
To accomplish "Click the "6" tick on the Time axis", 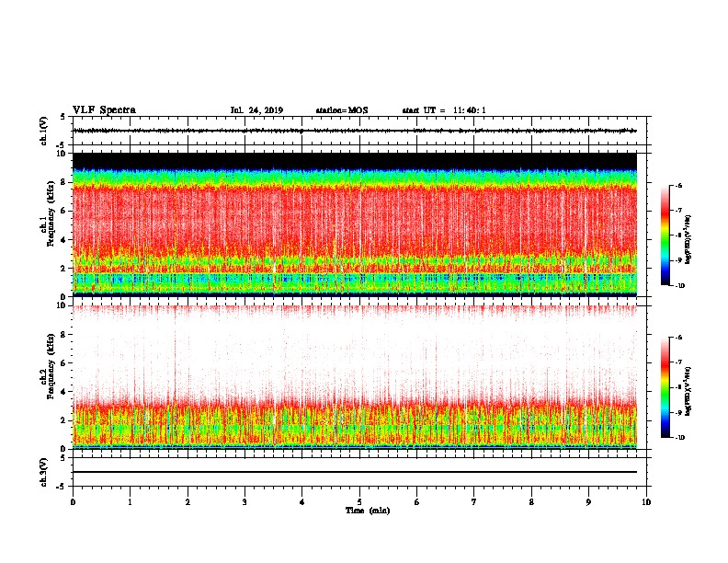I will [417, 501].
